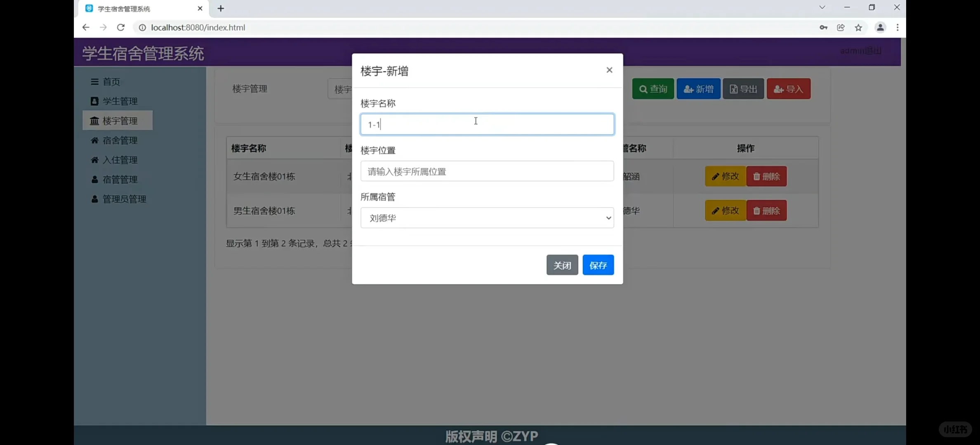This screenshot has height=445, width=980.
Task: Click the 关闭 close button
Action: [x=562, y=265]
